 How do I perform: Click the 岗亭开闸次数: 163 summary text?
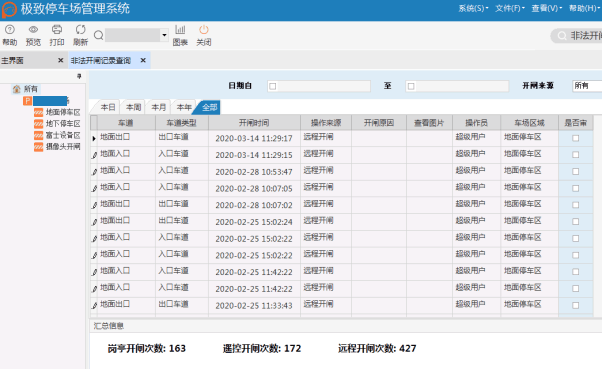[x=147, y=348]
